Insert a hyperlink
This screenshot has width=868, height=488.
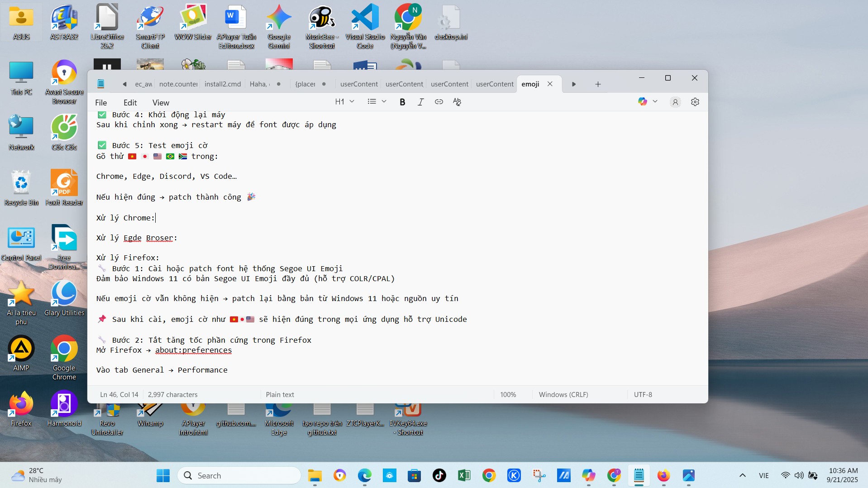click(439, 102)
